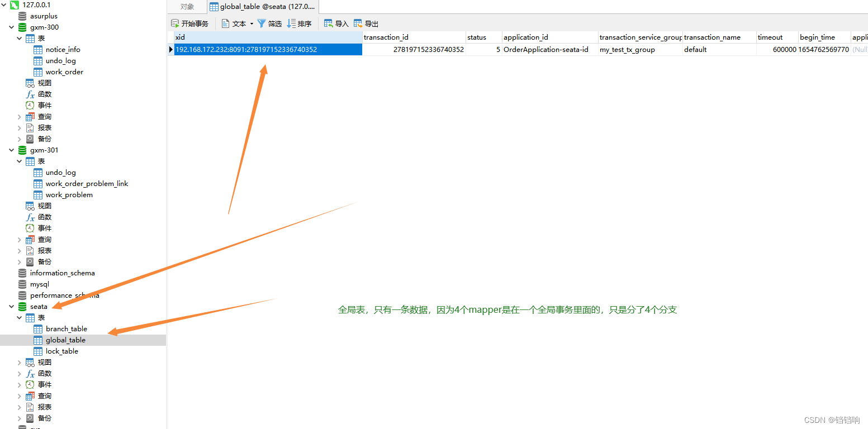Collapse the seata database node
Image resolution: width=868 pixels, height=429 pixels.
coord(12,306)
